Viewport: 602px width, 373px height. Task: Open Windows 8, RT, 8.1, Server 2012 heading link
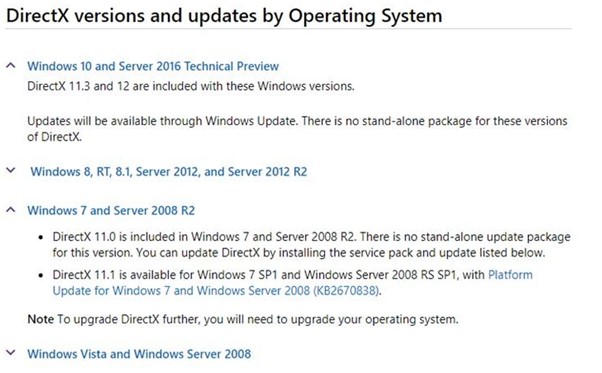(x=169, y=172)
